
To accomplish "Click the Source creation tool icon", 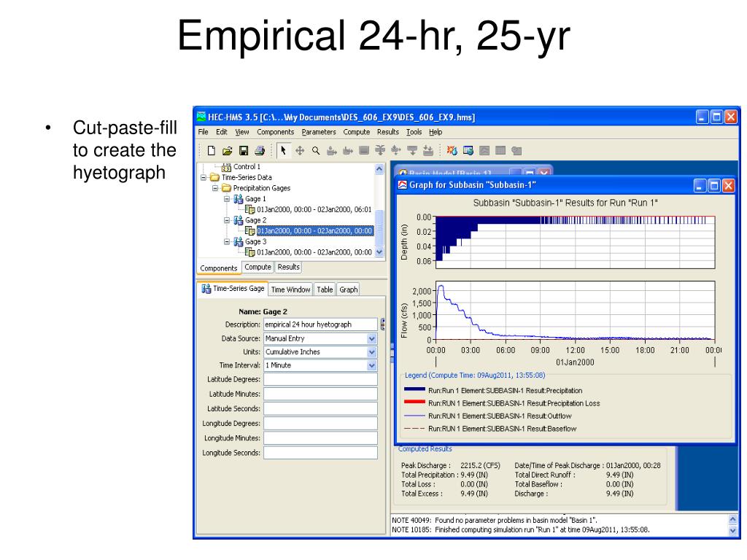I will pyautogui.click(x=412, y=151).
